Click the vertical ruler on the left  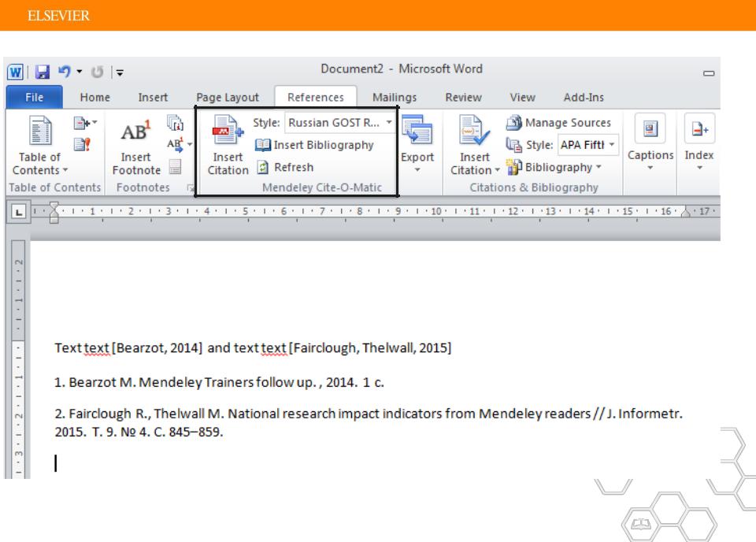coord(18,359)
